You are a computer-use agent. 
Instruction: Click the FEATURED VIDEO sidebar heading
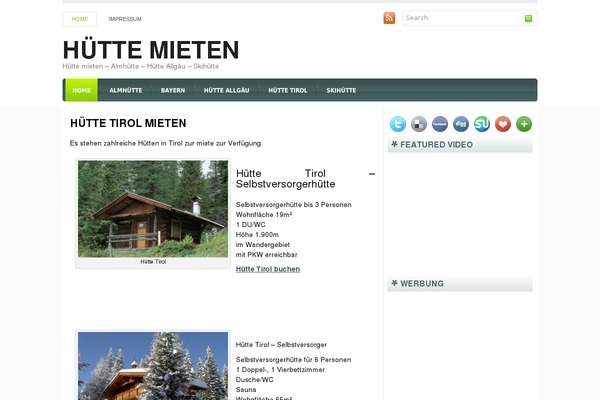[x=436, y=145]
